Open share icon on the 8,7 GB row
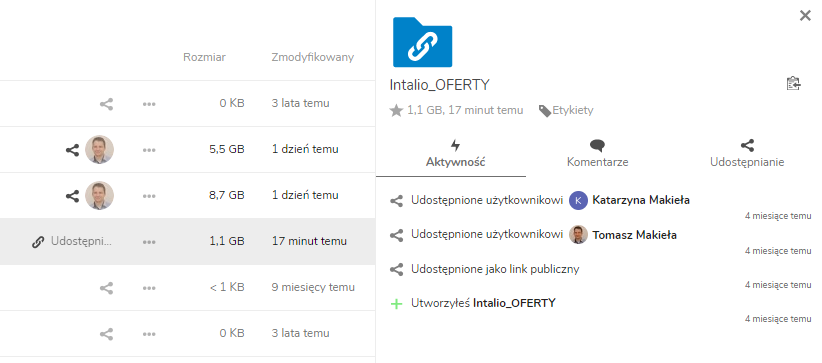Viewport: 822px width, 363px height. [72, 196]
